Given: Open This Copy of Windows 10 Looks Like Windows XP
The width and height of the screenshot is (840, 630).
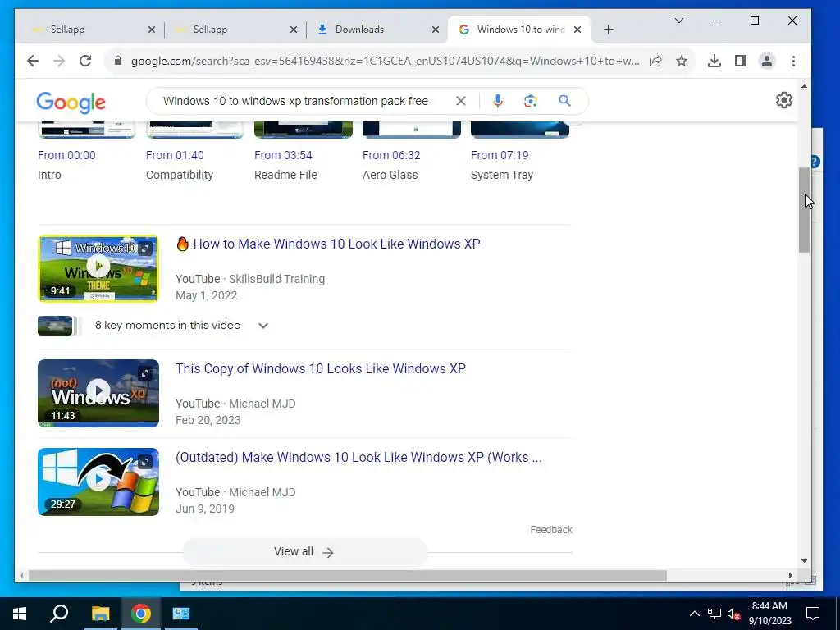Looking at the screenshot, I should click(321, 368).
